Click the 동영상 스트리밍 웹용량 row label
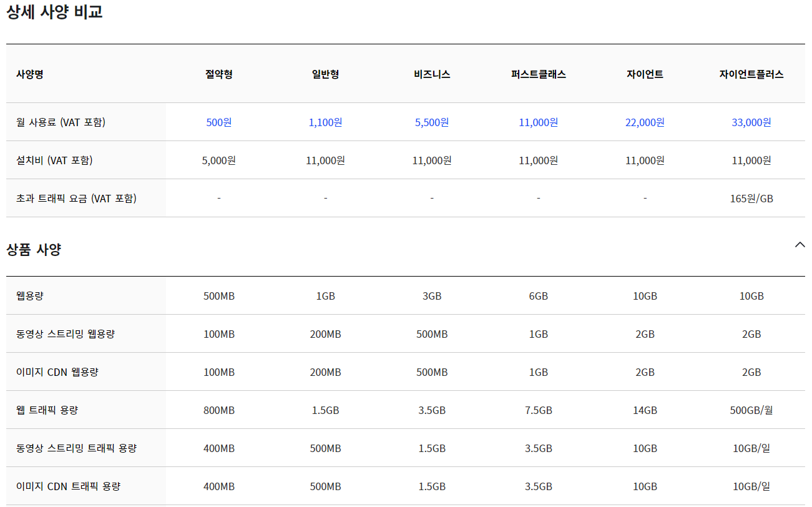 66,334
